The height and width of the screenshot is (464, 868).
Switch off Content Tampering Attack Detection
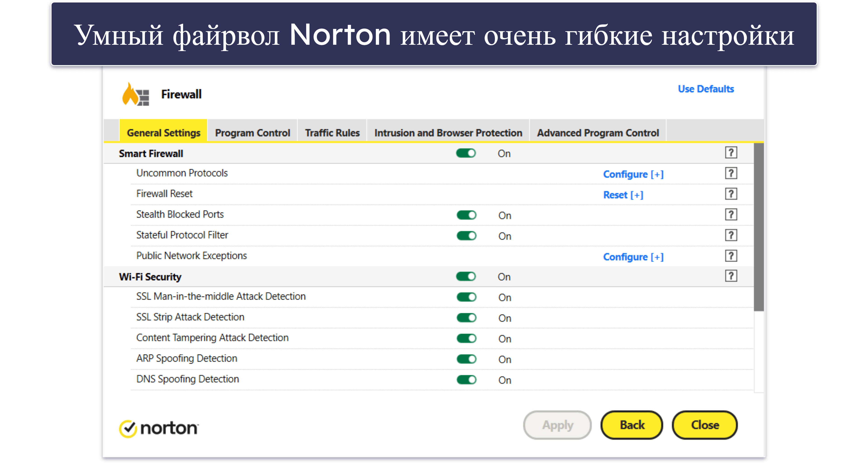[x=466, y=338]
